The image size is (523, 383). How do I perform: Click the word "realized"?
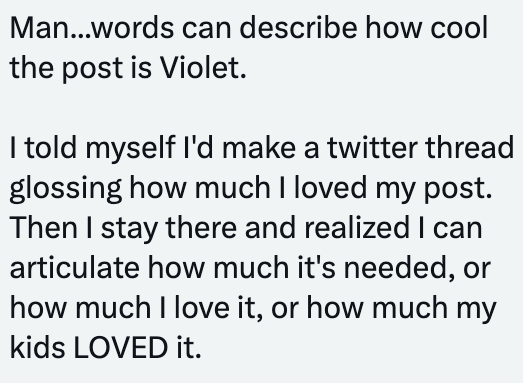click(x=357, y=228)
